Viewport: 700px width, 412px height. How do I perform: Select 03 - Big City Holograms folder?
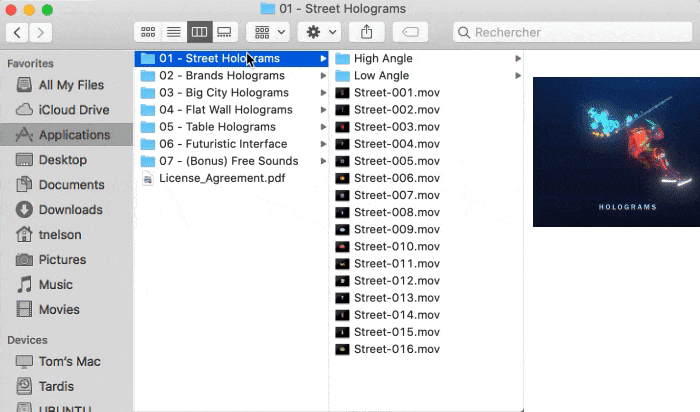pyautogui.click(x=231, y=93)
